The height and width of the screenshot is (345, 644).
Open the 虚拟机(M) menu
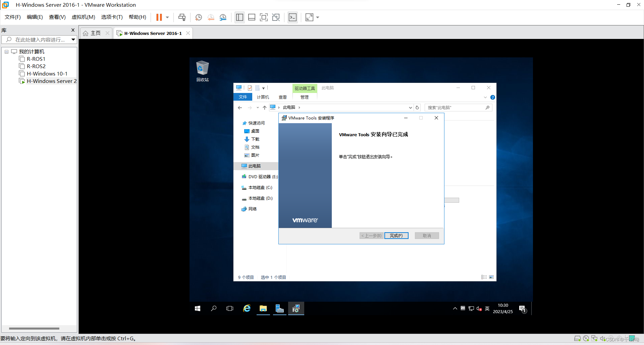[84, 17]
